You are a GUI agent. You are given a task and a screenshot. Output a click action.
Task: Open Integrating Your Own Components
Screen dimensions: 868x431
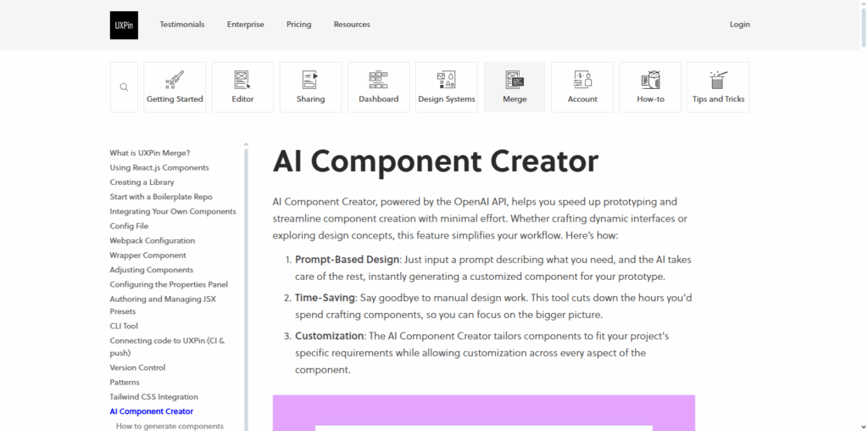(173, 211)
